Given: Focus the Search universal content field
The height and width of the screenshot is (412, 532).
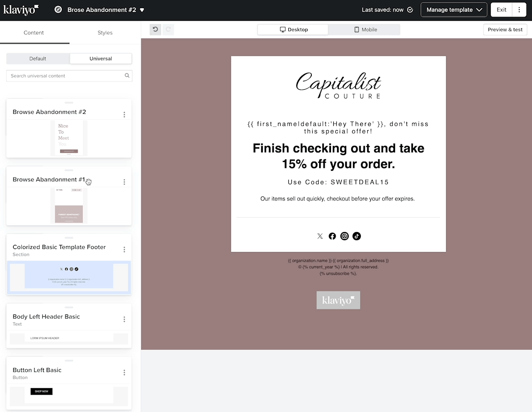Looking at the screenshot, I should point(69,76).
